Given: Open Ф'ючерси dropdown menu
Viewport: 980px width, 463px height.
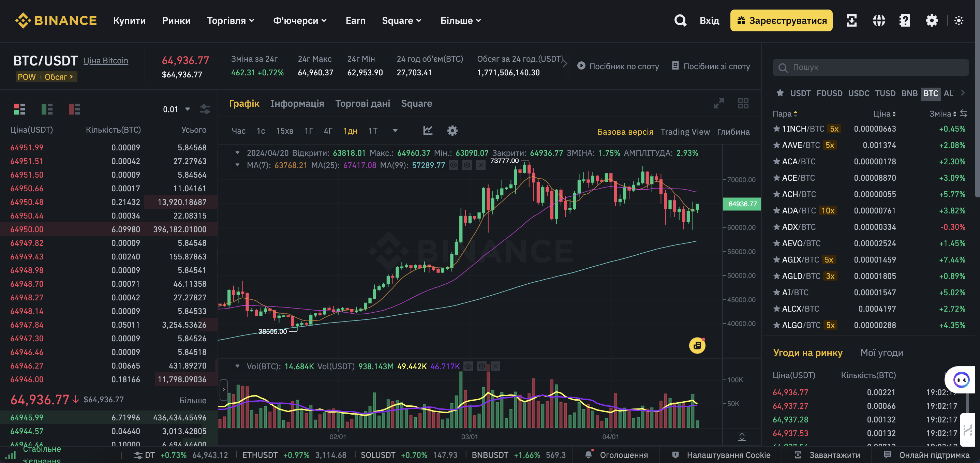Looking at the screenshot, I should click(x=300, y=20).
